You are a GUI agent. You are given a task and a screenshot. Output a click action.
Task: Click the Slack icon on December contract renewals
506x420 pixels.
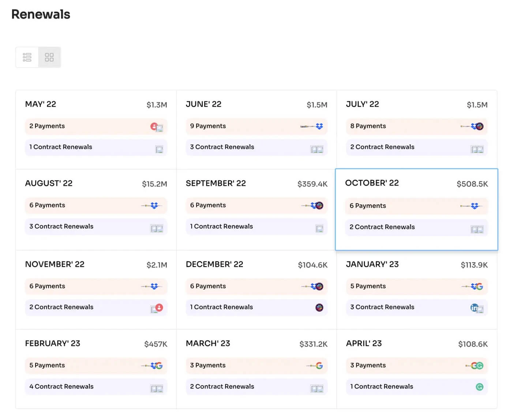[x=319, y=308]
